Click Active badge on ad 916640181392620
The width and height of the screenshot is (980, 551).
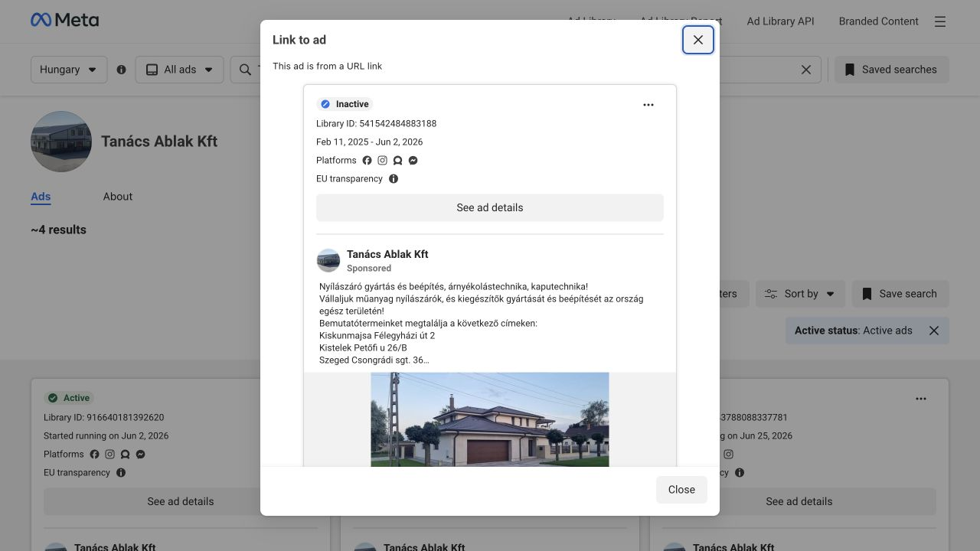(x=68, y=398)
